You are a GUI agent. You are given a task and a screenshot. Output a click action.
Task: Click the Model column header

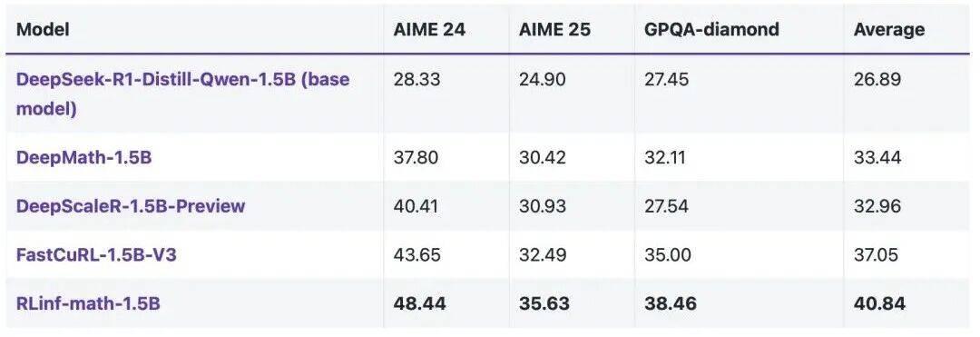coord(43,29)
